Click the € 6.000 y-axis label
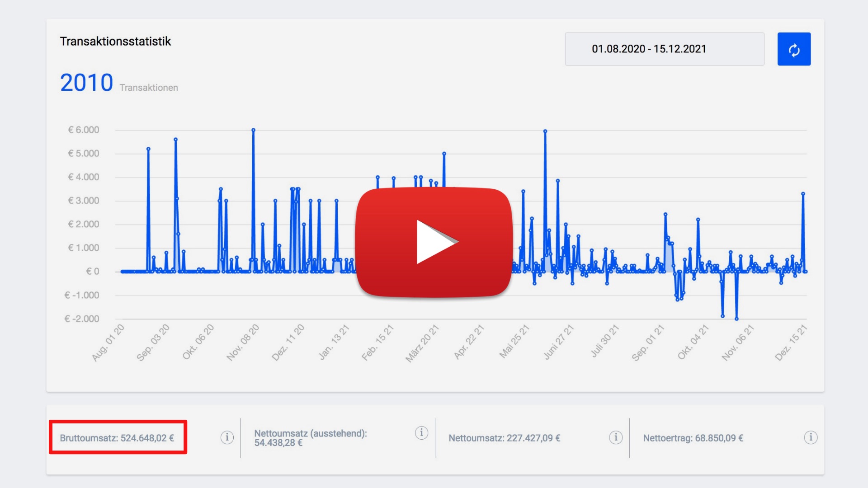The width and height of the screenshot is (868, 488). (x=84, y=130)
